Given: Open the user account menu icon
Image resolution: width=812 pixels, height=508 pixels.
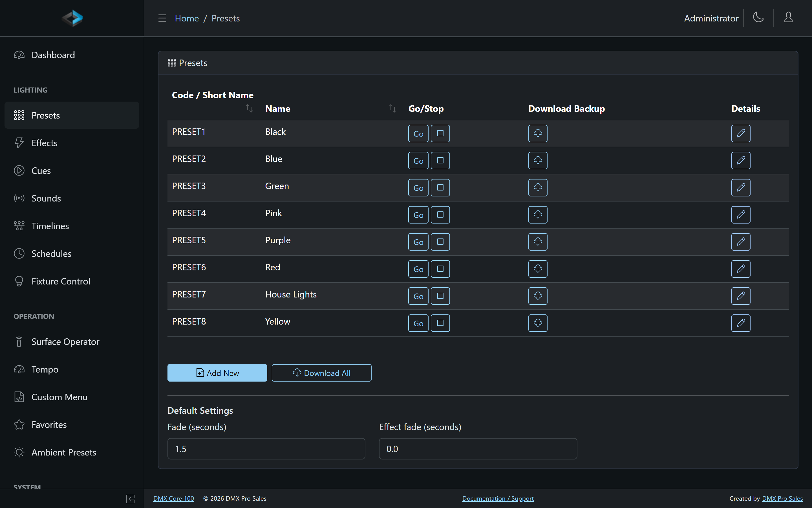Looking at the screenshot, I should pyautogui.click(x=789, y=17).
